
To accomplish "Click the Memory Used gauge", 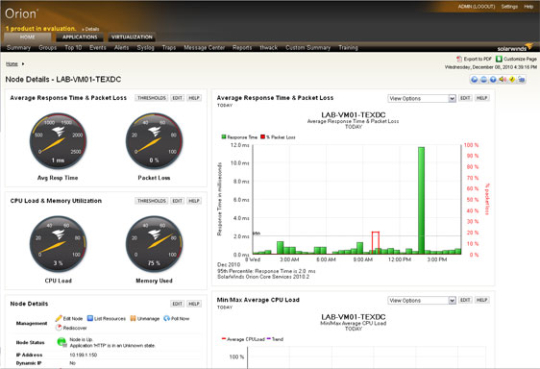I will point(154,244).
